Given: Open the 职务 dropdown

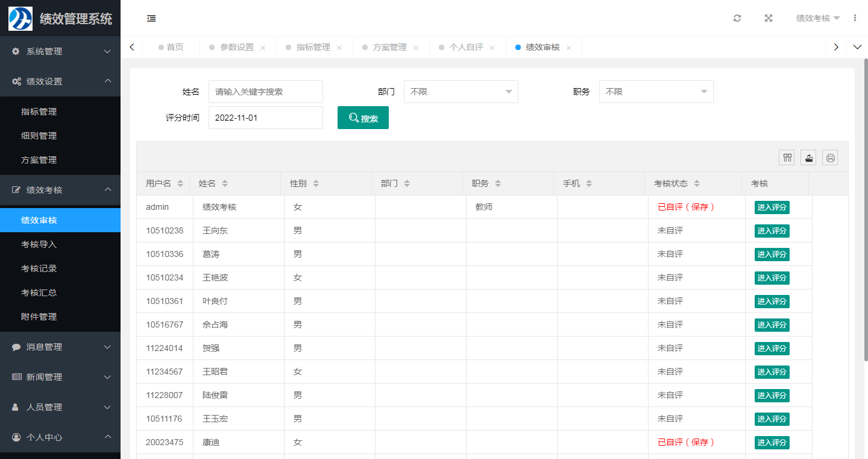Looking at the screenshot, I should click(x=656, y=92).
